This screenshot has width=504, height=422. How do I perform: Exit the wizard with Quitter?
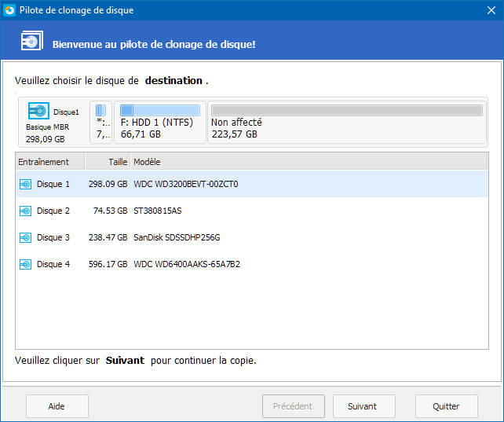coord(447,406)
